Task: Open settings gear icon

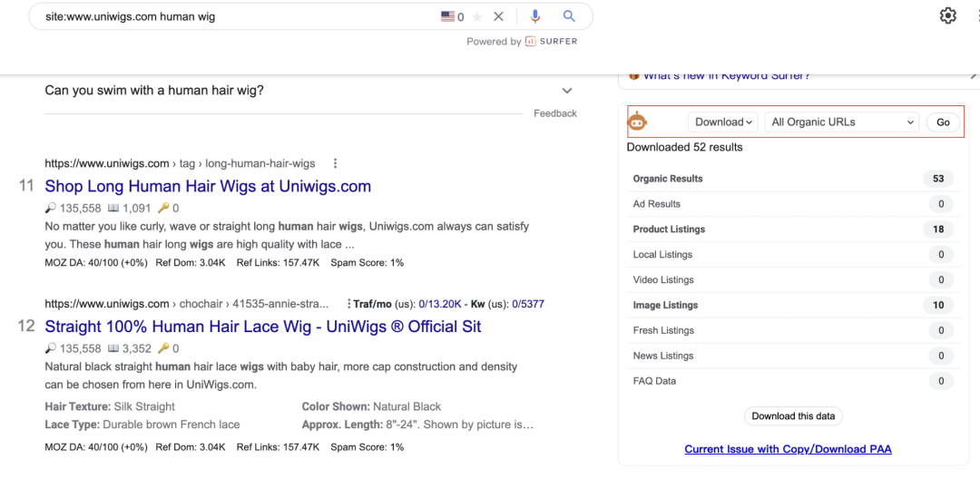Action: (x=948, y=15)
